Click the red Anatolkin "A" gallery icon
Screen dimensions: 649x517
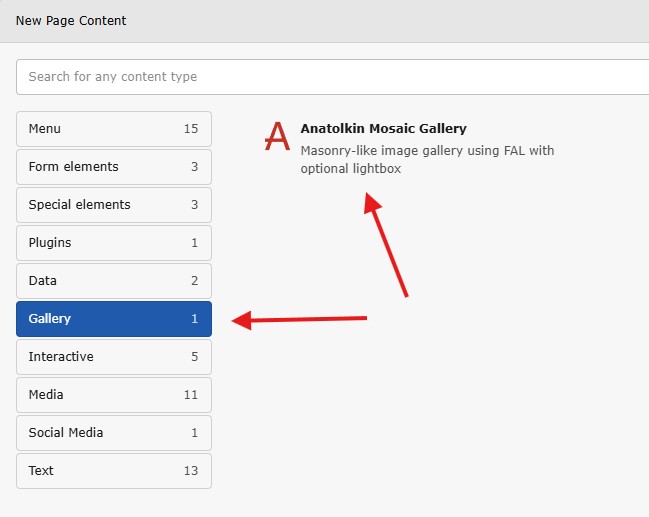click(x=276, y=137)
